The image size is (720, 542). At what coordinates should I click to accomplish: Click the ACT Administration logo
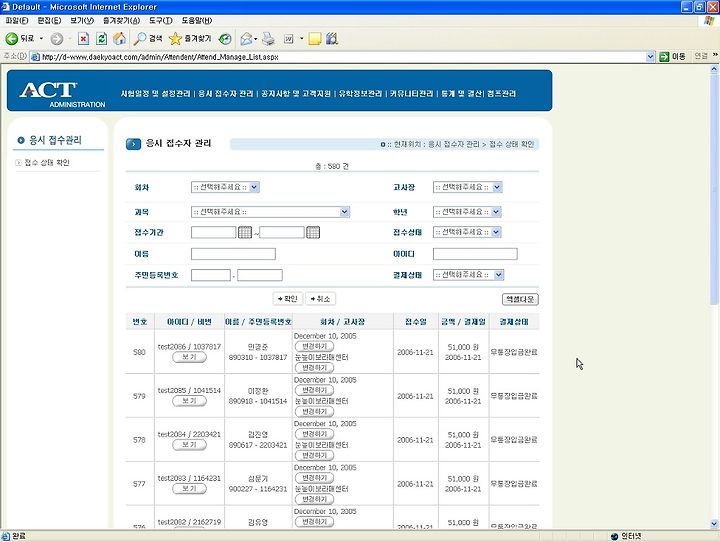(x=62, y=94)
